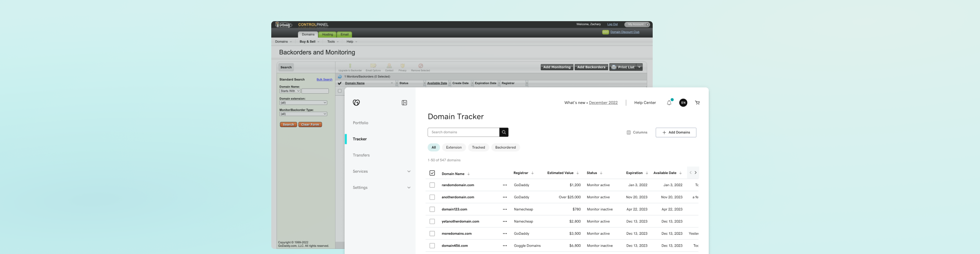Open the Monitor/Backorder Type dropdown
Viewport: 980px width, 254px height.
[x=303, y=114]
